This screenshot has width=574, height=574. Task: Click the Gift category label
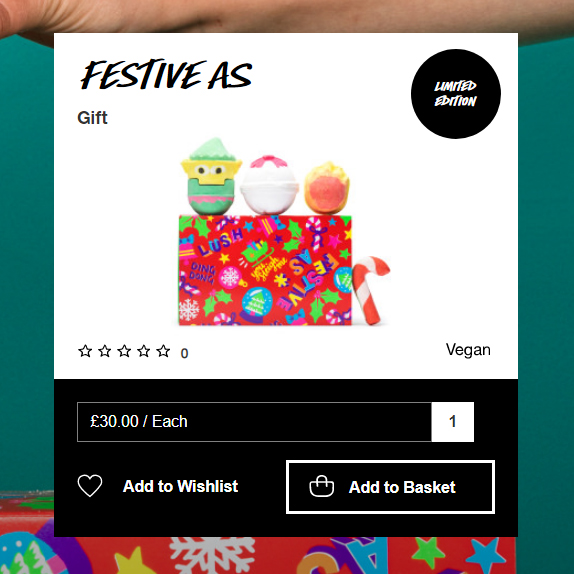(92, 118)
